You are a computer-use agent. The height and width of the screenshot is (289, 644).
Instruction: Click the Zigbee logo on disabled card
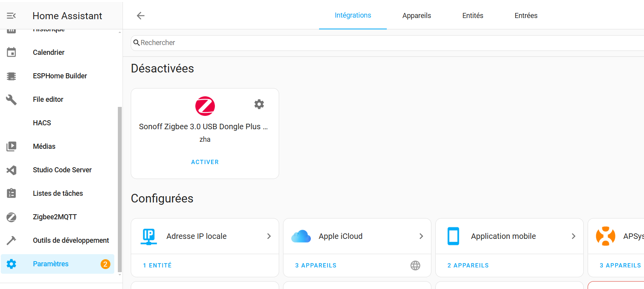coord(205,106)
